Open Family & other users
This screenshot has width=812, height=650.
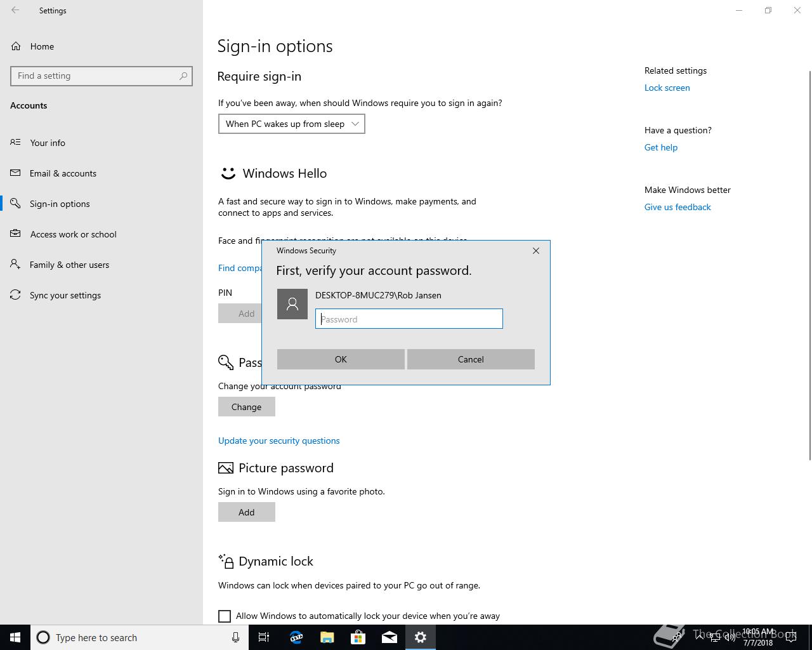point(69,265)
